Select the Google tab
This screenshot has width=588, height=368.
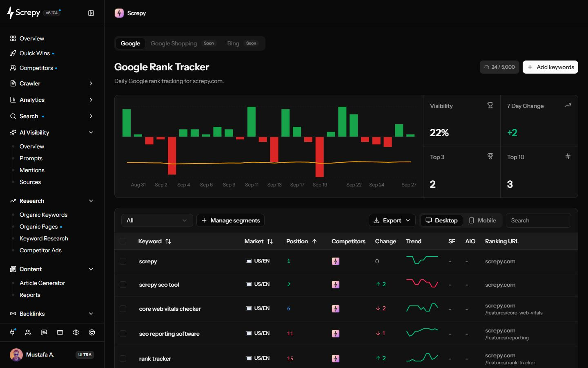(130, 43)
